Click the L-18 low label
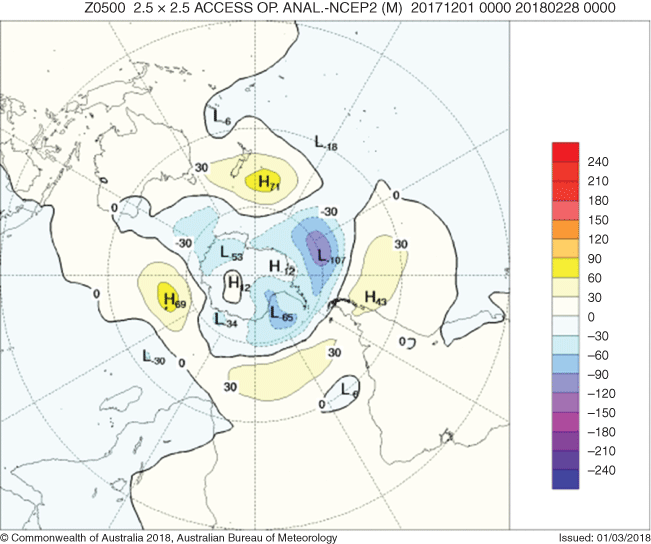This screenshot has width=651, height=544. (x=326, y=143)
